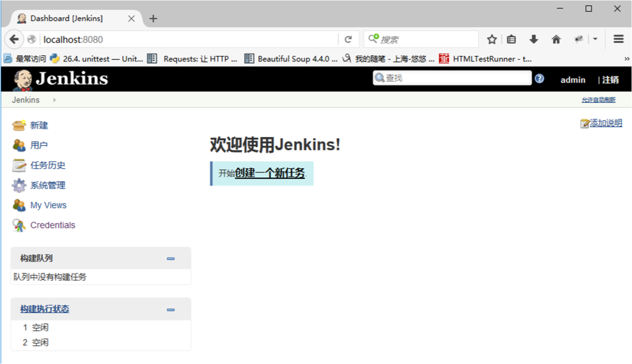Click the Credentials keys icon
Image resolution: width=632 pixels, height=364 pixels.
[x=19, y=225]
